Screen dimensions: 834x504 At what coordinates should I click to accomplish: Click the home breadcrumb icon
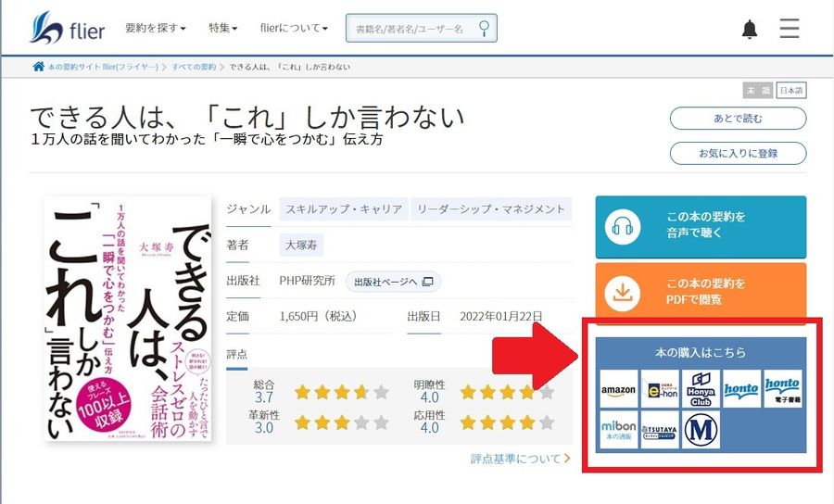(38, 67)
